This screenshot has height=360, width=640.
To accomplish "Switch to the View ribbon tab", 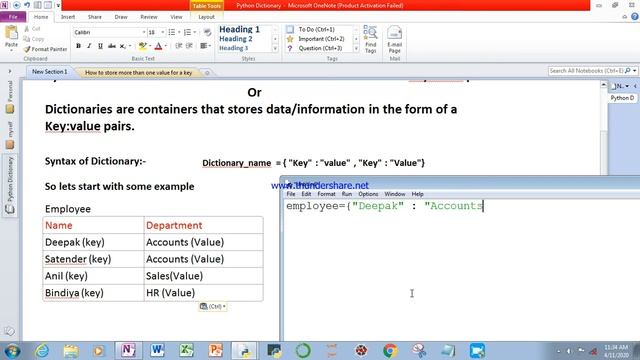I will pos(176,17).
